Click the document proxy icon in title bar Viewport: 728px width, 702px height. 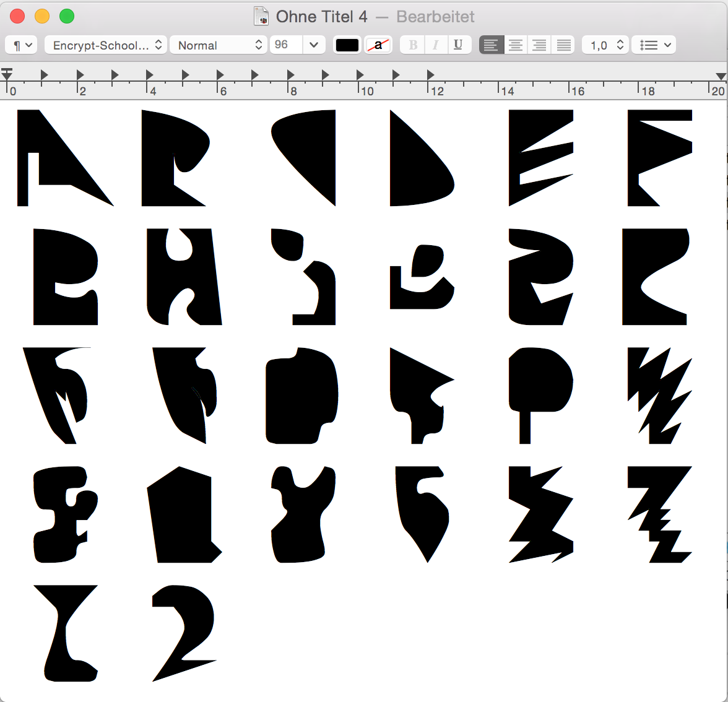261,17
